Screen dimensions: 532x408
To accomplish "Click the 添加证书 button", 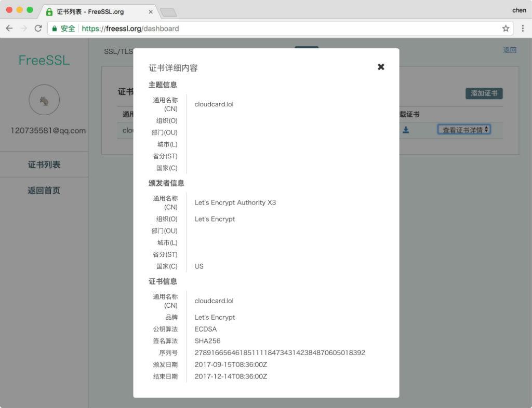I will 484,93.
